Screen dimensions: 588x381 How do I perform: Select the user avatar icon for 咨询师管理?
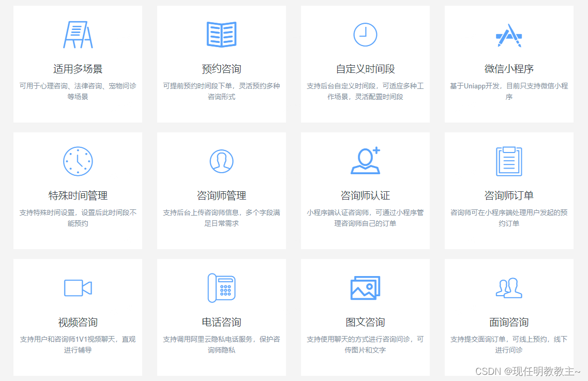(x=221, y=161)
